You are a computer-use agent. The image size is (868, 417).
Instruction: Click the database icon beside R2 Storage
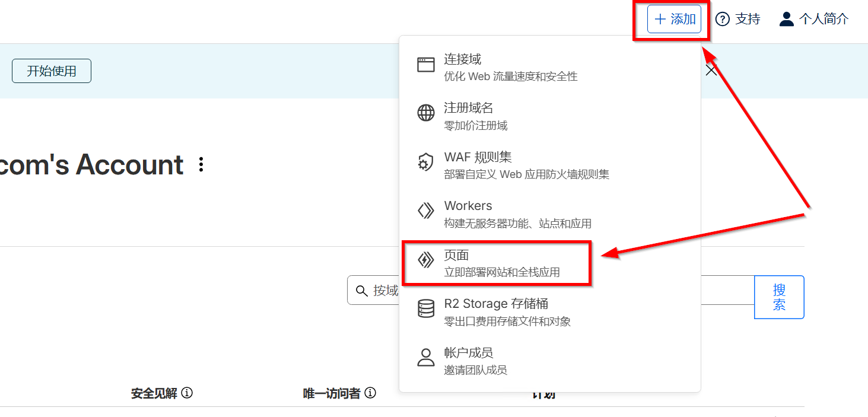click(426, 308)
